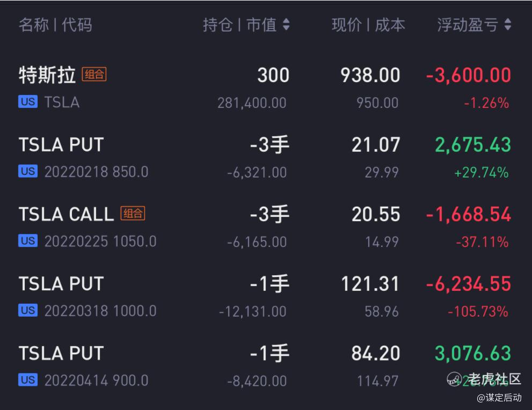Click the US market badge beside TSLA ticker
Image resolution: width=532 pixels, height=410 pixels.
(28, 102)
